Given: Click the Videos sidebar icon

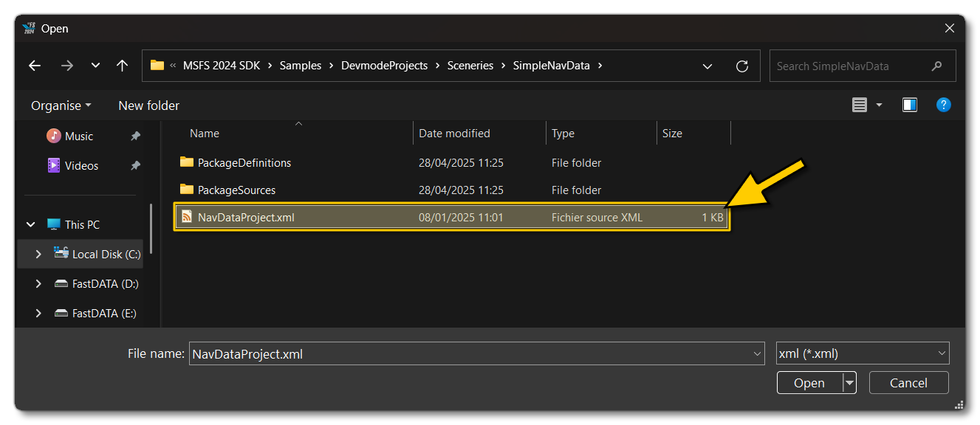Looking at the screenshot, I should click(53, 165).
